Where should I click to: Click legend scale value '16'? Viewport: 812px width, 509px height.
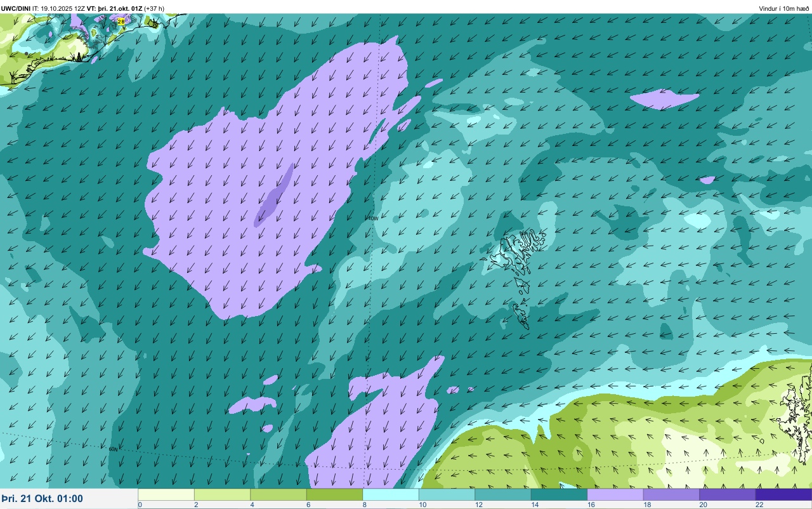coord(590,505)
